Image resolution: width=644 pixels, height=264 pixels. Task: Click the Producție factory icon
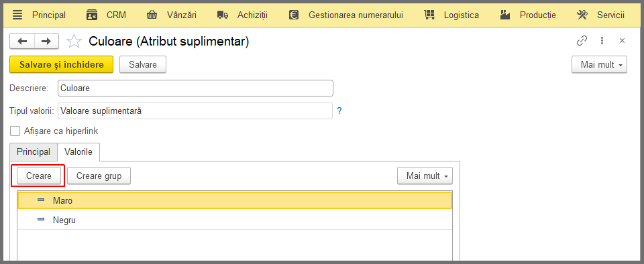point(505,15)
